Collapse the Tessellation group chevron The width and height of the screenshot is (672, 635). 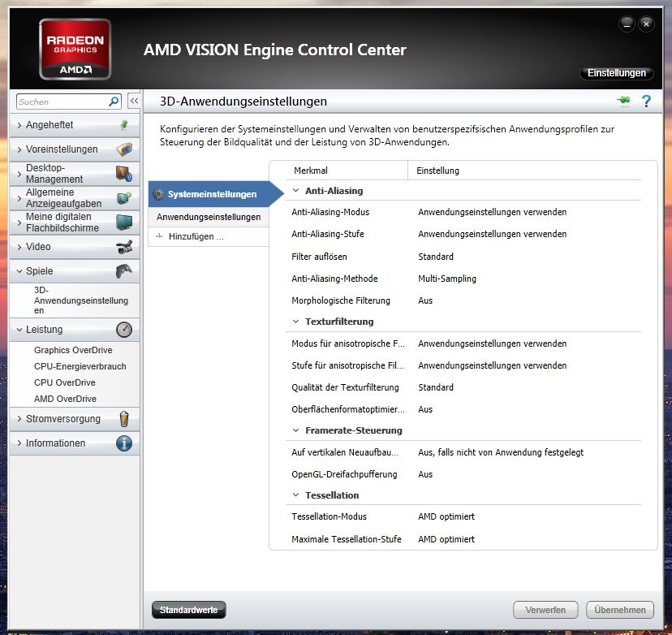point(295,495)
